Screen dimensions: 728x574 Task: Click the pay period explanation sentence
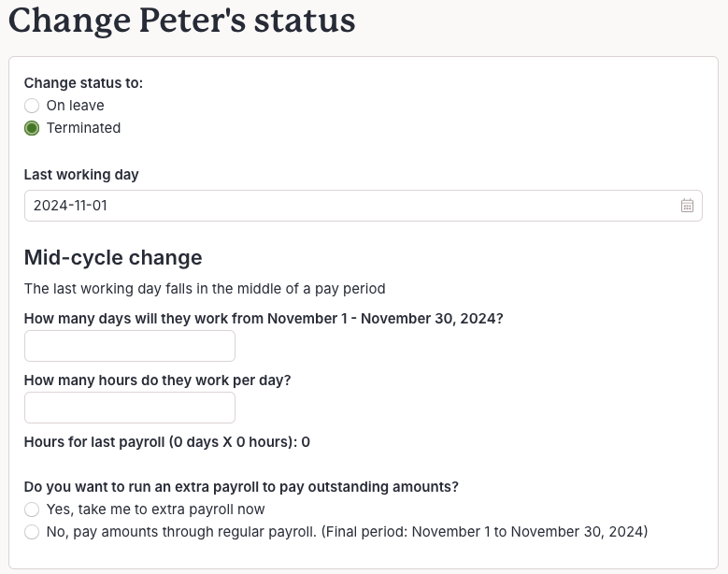(205, 288)
